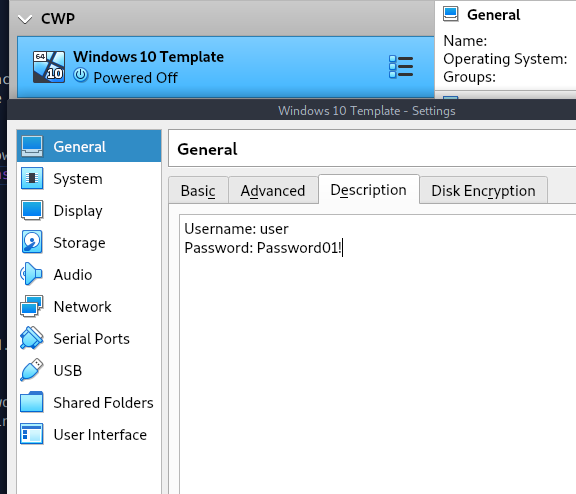The width and height of the screenshot is (576, 494).
Task: Click the Serial Ports connector icon
Action: click(x=32, y=338)
